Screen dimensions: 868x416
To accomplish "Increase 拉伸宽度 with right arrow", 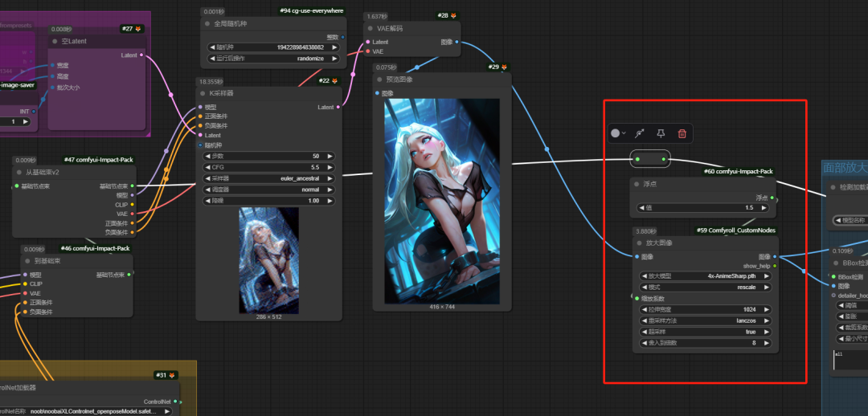I will [767, 310].
